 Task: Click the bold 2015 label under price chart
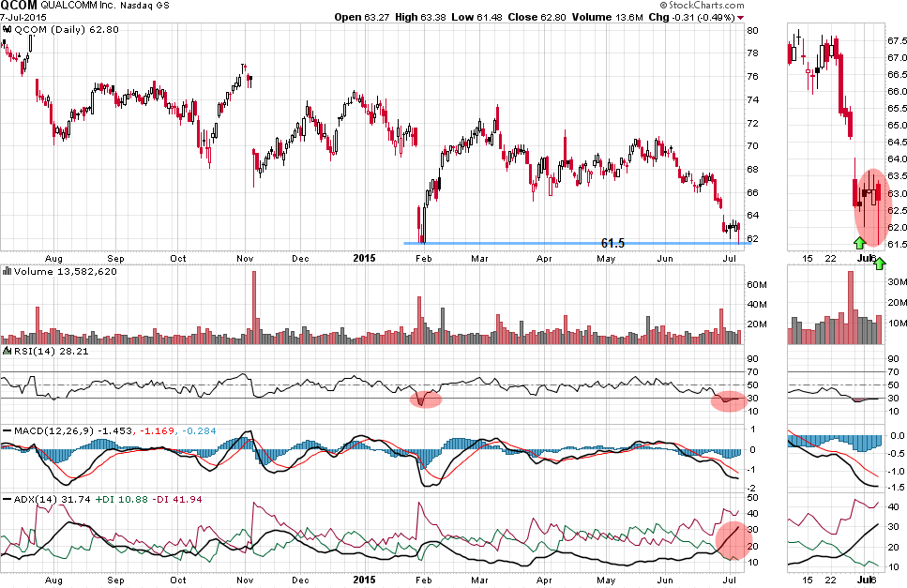(364, 258)
